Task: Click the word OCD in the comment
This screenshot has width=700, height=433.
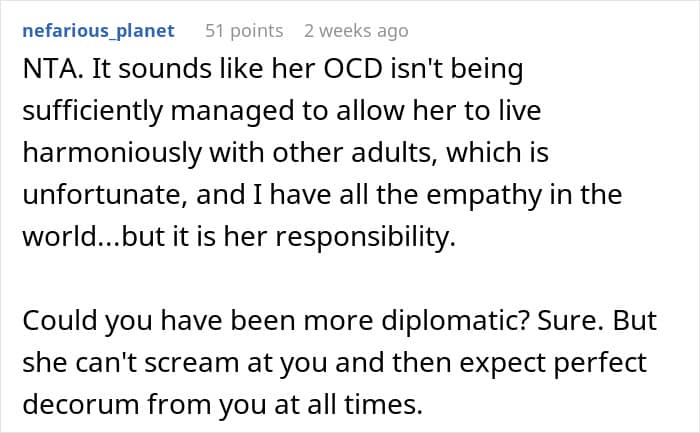Action: click(353, 69)
